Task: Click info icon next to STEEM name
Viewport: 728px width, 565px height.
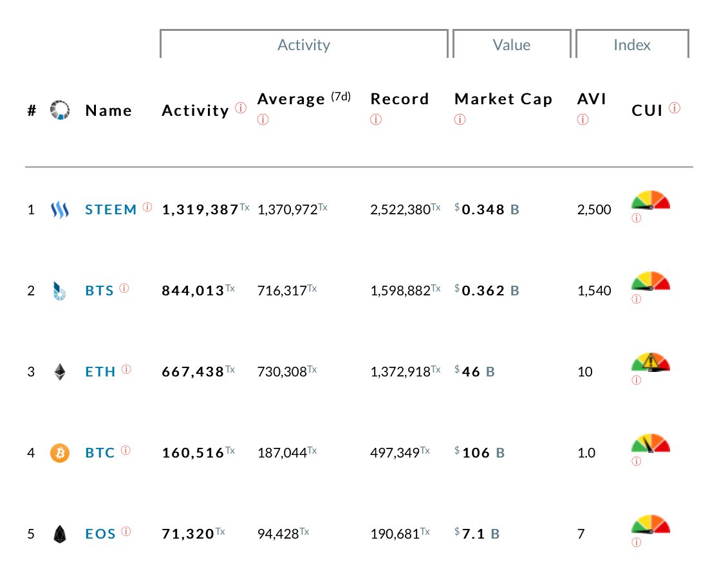Action: tap(147, 207)
